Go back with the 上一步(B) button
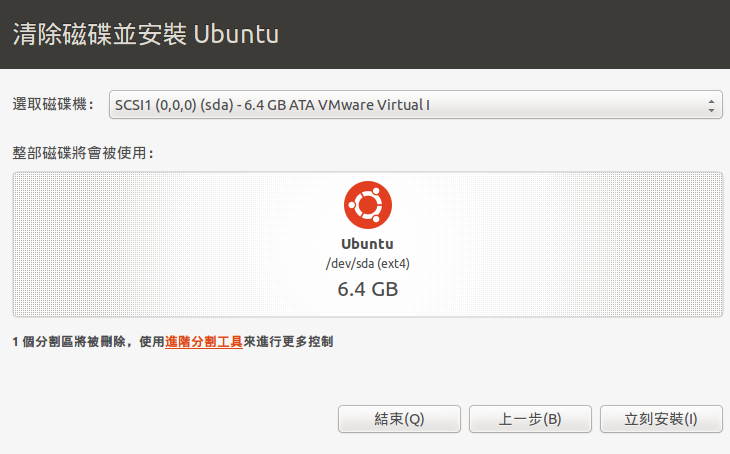The height and width of the screenshot is (454, 730). (530, 419)
